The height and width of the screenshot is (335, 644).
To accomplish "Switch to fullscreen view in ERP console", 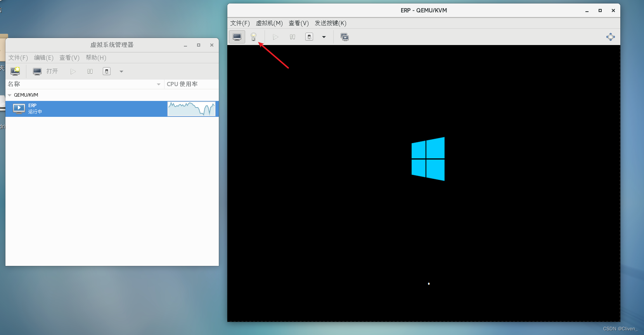I will click(x=611, y=37).
